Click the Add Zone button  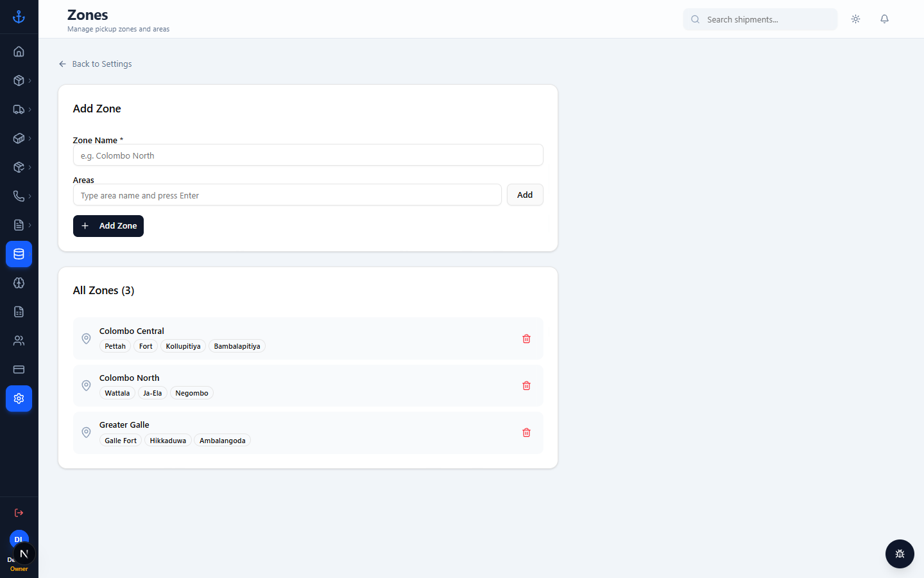(x=108, y=226)
